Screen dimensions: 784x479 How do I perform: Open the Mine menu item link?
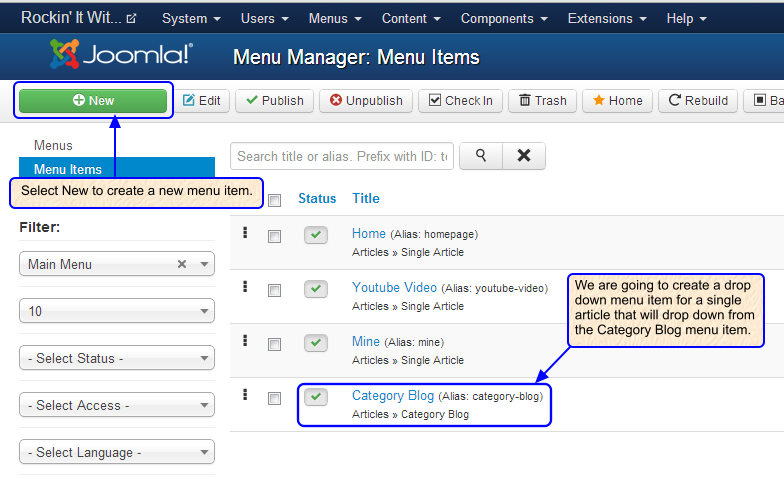366,342
